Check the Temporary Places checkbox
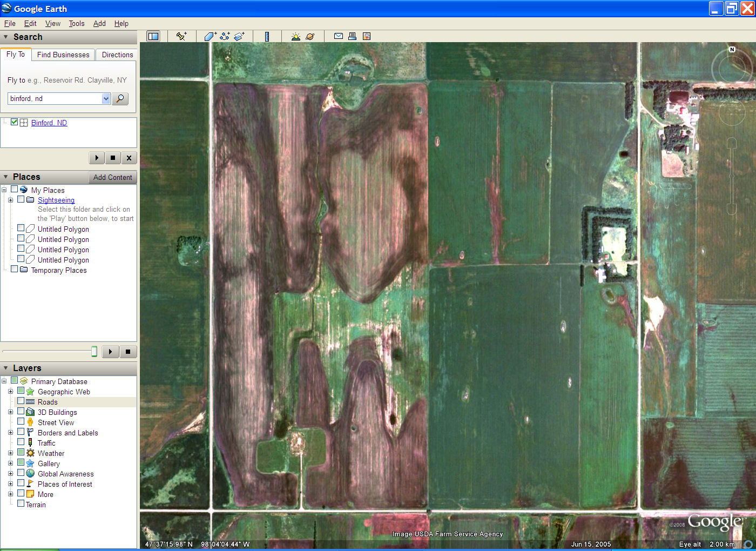756x551 pixels. 15,269
